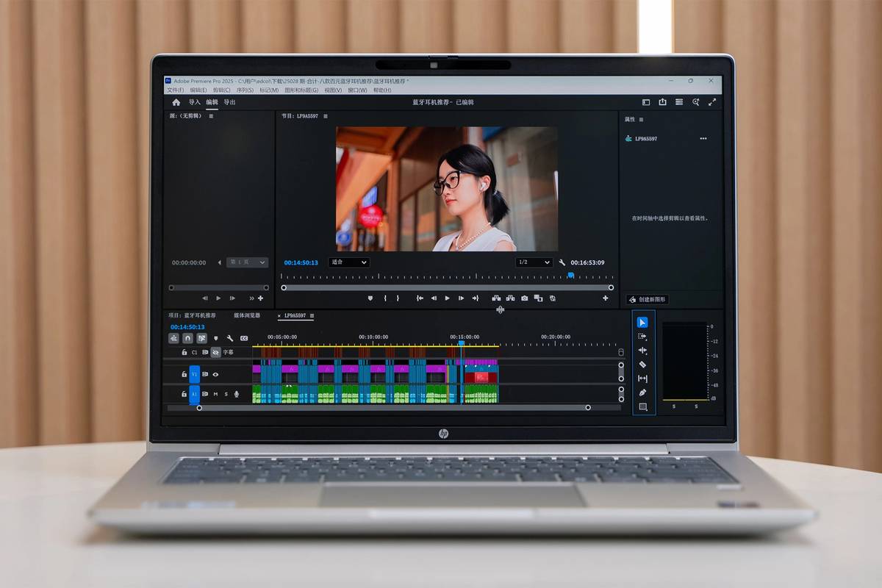The height and width of the screenshot is (588, 882).
Task: Solo track A1 with S button
Action: 226,394
